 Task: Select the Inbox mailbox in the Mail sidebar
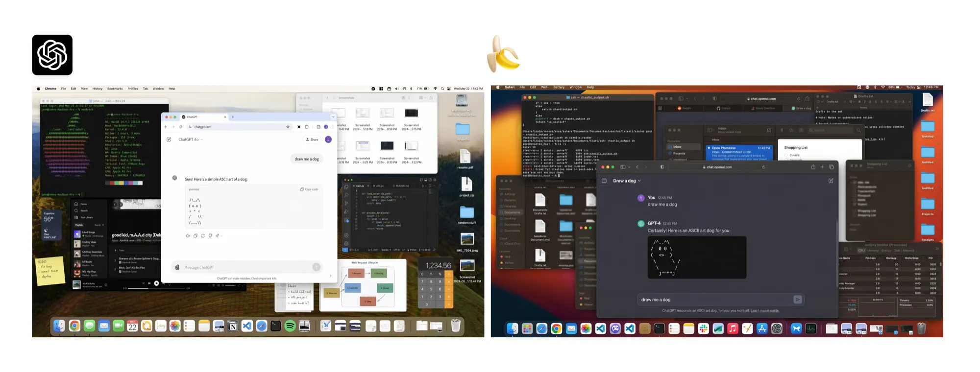click(x=684, y=147)
